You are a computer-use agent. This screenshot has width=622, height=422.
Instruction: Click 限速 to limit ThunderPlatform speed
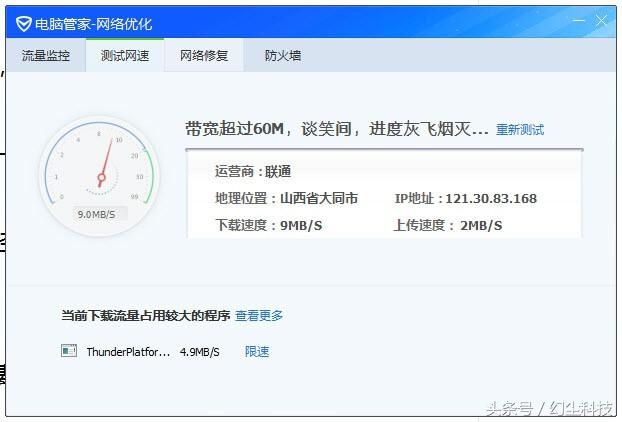click(x=257, y=352)
